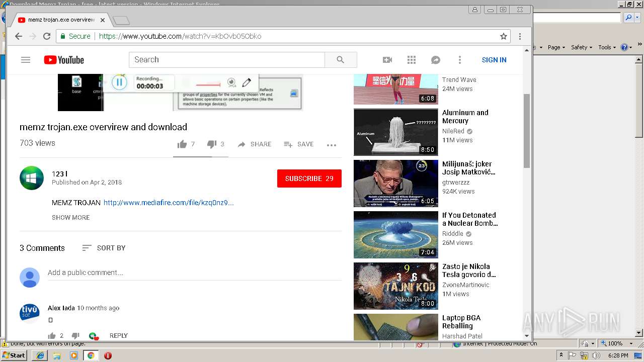644x362 pixels.
Task: Click the scroll down arrow of YouTube page
Action: point(527,336)
